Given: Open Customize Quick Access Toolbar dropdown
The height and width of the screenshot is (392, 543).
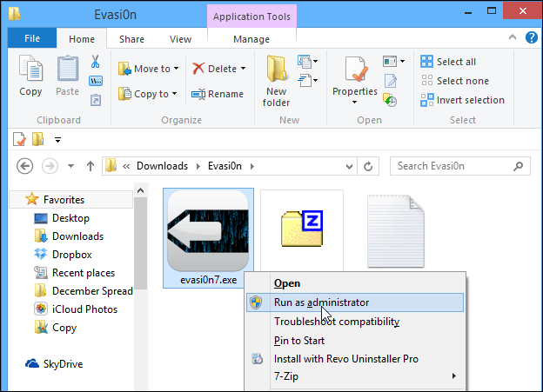Looking at the screenshot, I should pyautogui.click(x=57, y=140).
